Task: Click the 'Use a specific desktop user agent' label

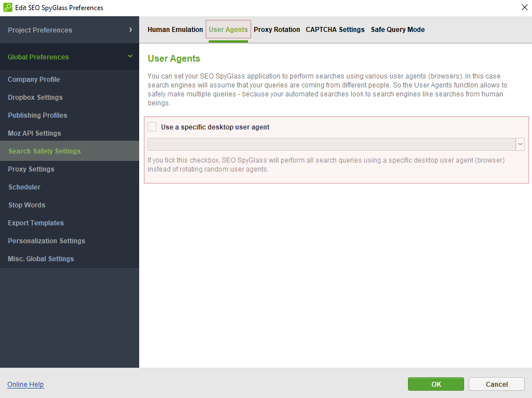Action: point(215,127)
